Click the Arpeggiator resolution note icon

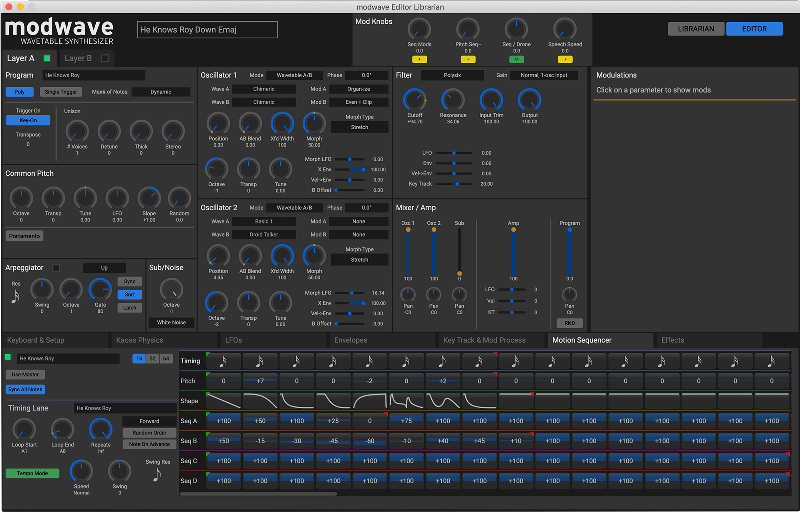[x=15, y=296]
